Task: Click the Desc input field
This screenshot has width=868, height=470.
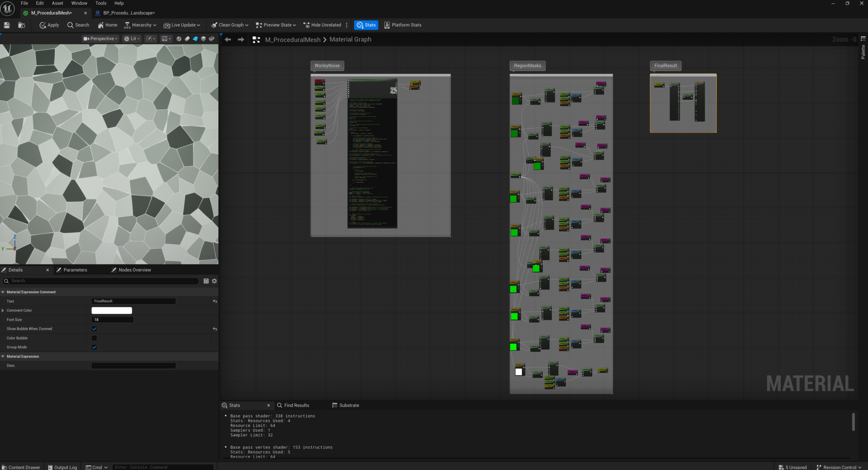Action: 134,366
